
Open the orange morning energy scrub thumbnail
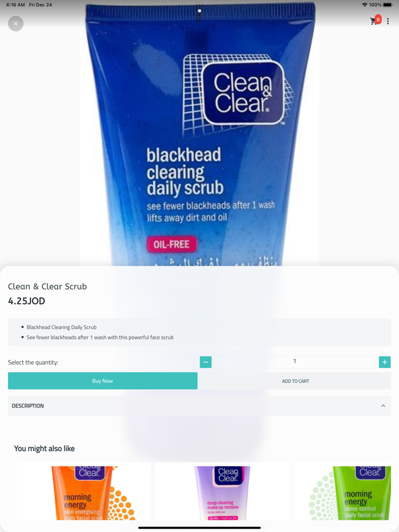tap(84, 491)
